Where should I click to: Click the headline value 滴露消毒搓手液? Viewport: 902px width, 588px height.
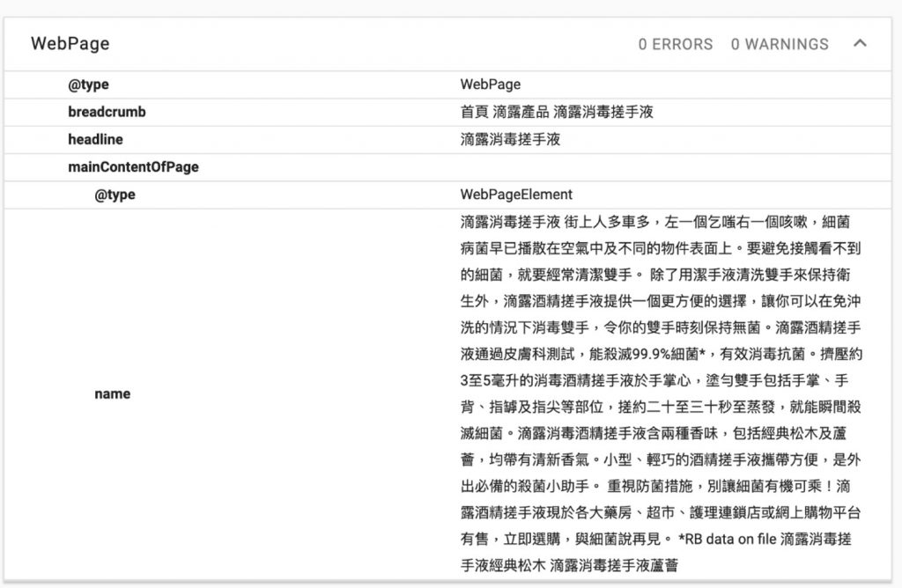[510, 140]
